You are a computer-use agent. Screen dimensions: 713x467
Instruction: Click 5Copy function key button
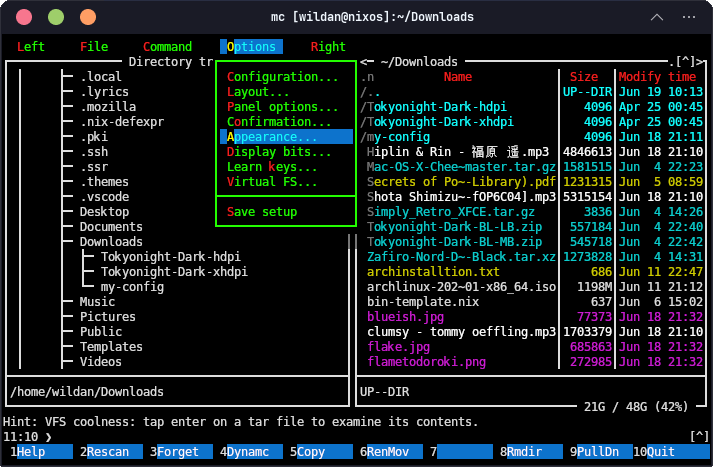321,452
